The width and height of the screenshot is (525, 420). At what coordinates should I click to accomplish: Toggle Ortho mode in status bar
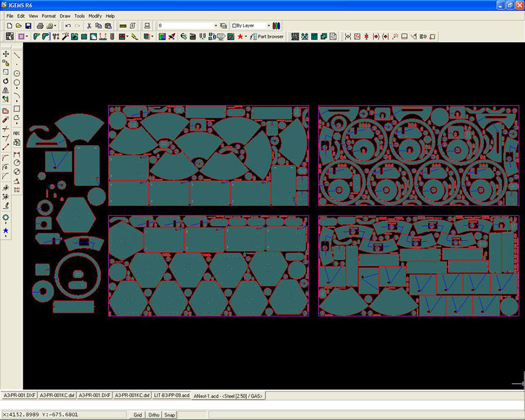(x=154, y=415)
